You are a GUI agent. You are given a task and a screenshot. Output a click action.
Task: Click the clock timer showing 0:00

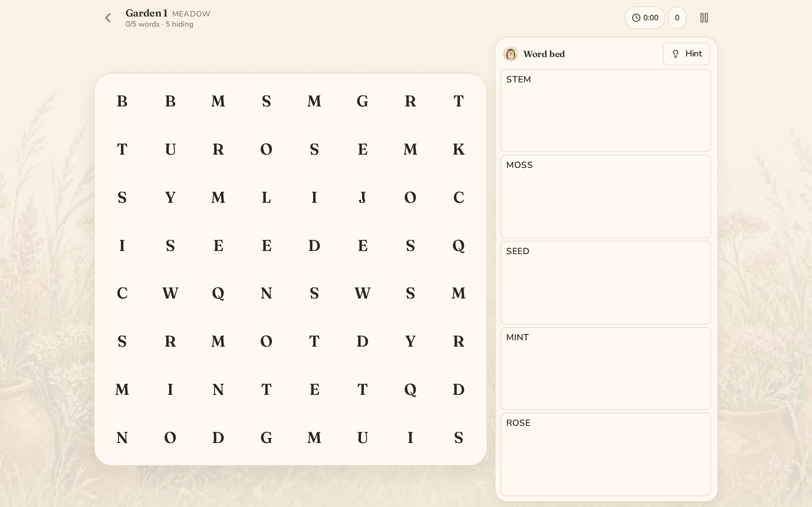coord(645,18)
